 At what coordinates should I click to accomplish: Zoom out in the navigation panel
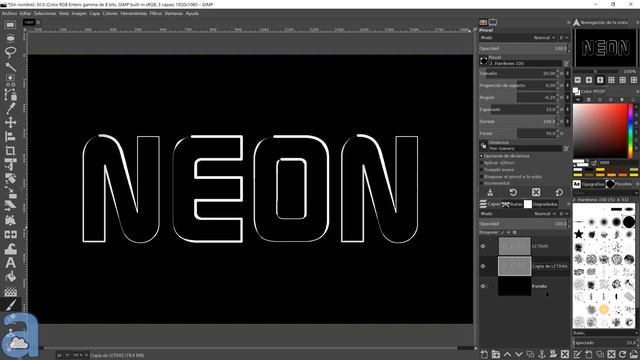coord(578,80)
